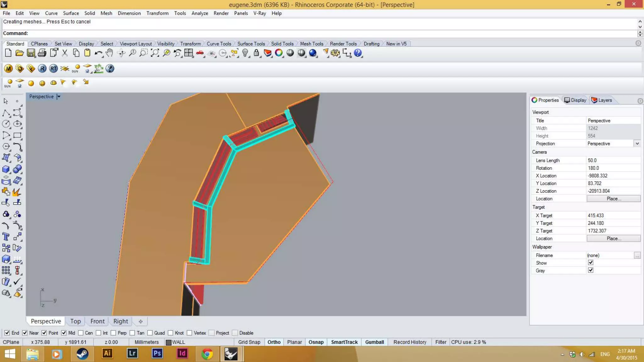Select the Box solid tool

click(x=6, y=169)
